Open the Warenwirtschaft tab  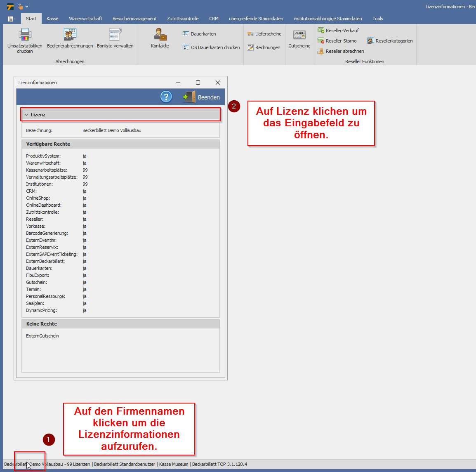(86, 19)
